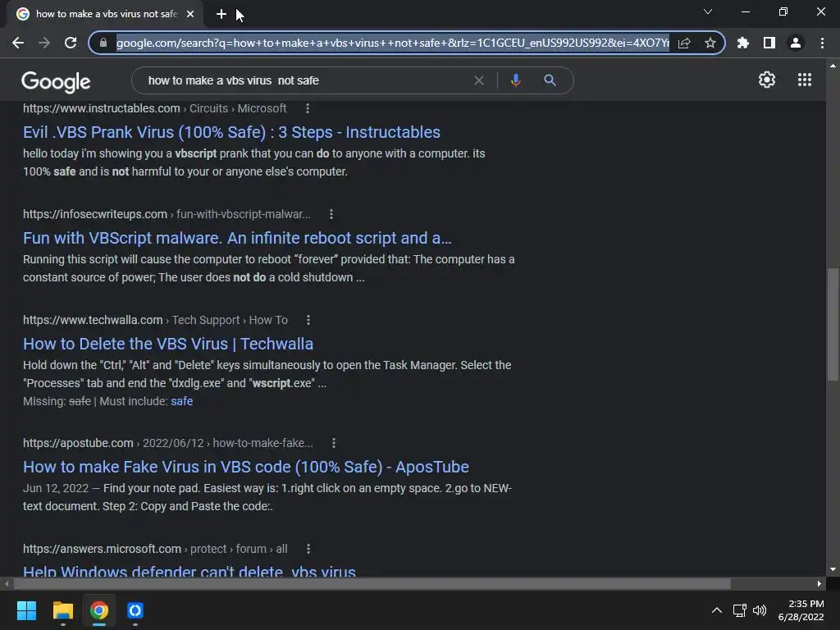
Task: Open network status tray icon
Action: [x=740, y=610]
